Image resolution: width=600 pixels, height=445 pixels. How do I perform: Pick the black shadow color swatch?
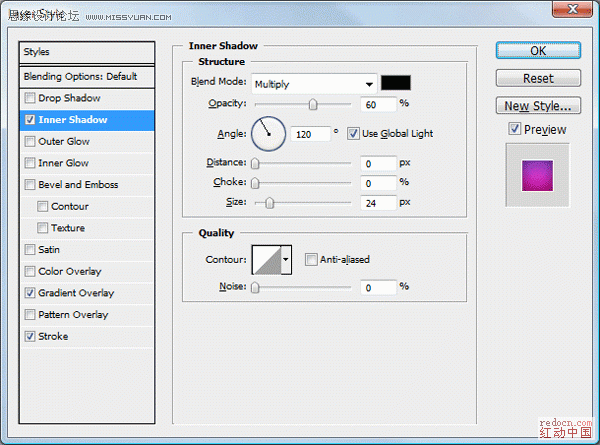396,83
